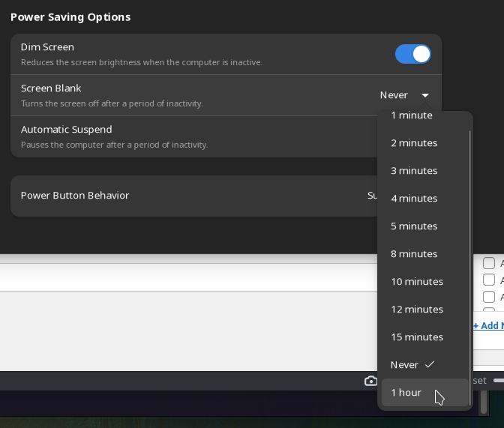The width and height of the screenshot is (504, 428).
Task: Select 2 minutes option
Action: [x=424, y=143]
